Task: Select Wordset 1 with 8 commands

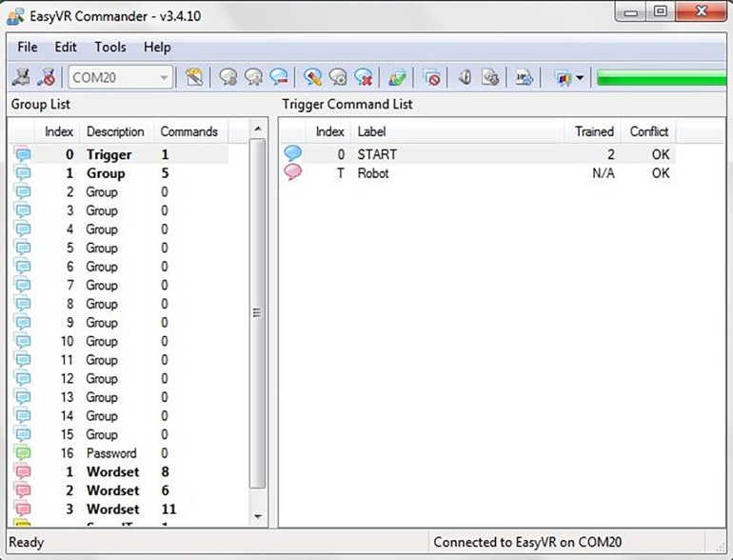Action: coord(119,471)
